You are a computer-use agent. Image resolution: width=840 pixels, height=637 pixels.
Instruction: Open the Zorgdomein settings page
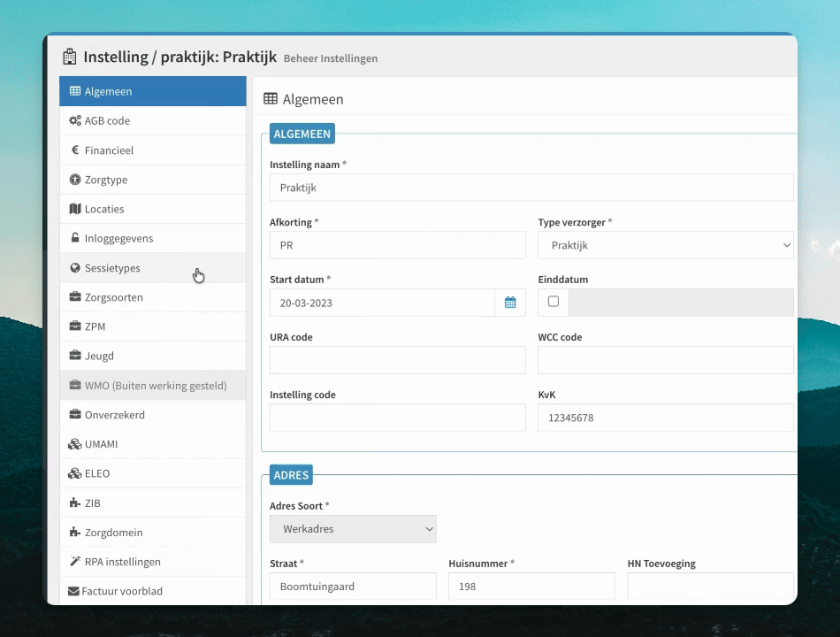(x=153, y=533)
